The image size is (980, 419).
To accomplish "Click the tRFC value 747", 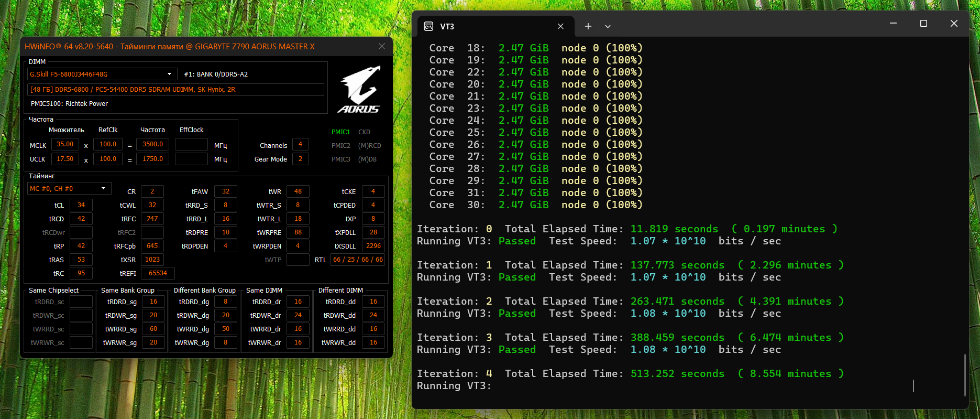I will [x=152, y=219].
